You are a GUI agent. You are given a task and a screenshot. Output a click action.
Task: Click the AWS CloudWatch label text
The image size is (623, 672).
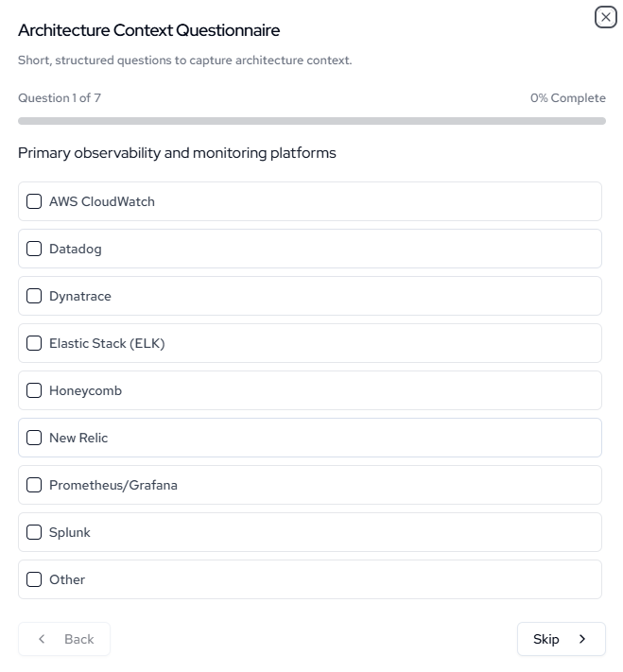[x=102, y=201]
